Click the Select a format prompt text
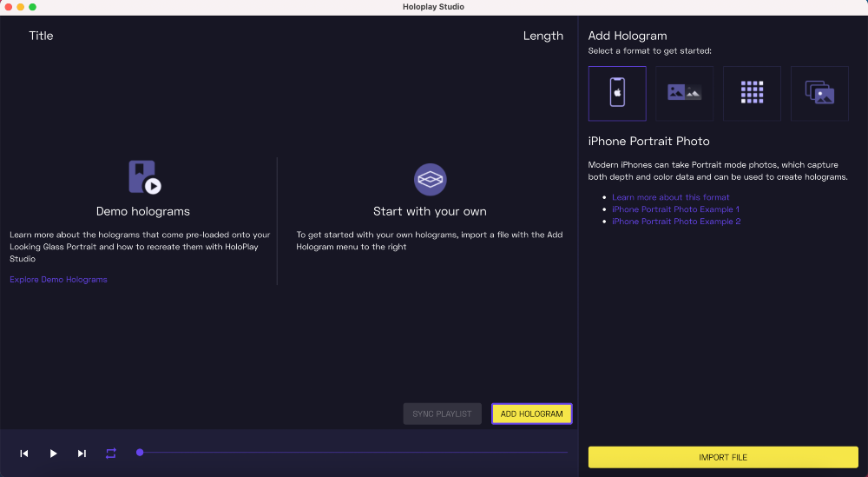Viewport: 868px width, 477px height. pyautogui.click(x=650, y=51)
